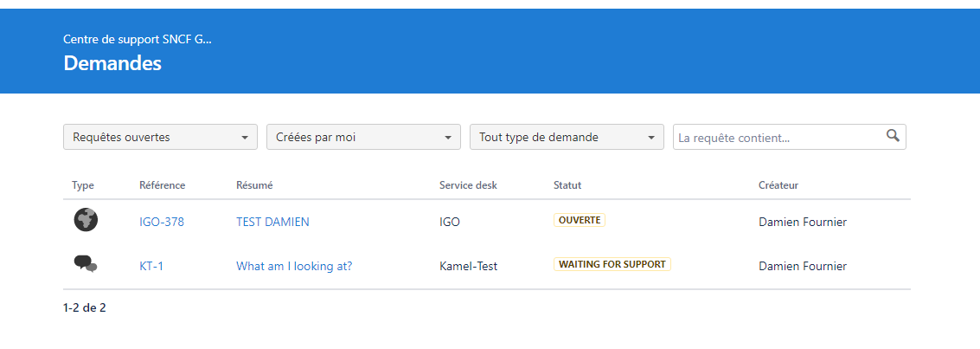Click the chat bubbles icon for KT-1
Viewport: 980px width, 349px height.
[x=86, y=264]
